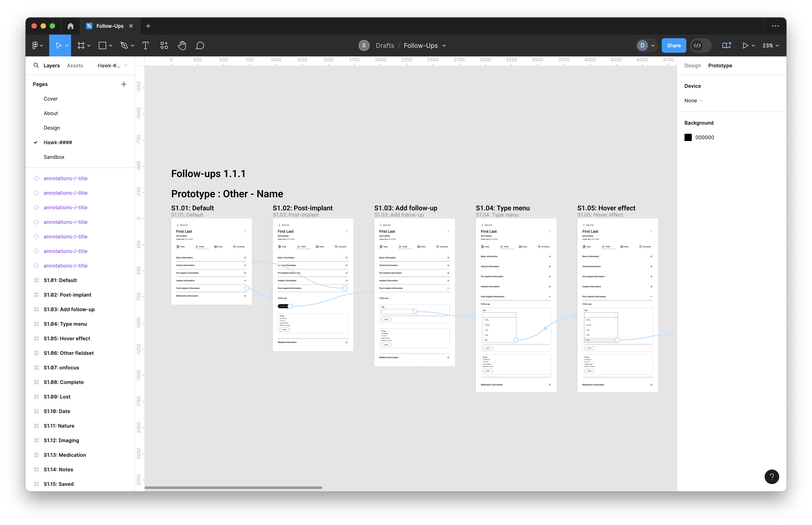The width and height of the screenshot is (812, 525).
Task: Open the help question mark button
Action: tap(771, 477)
